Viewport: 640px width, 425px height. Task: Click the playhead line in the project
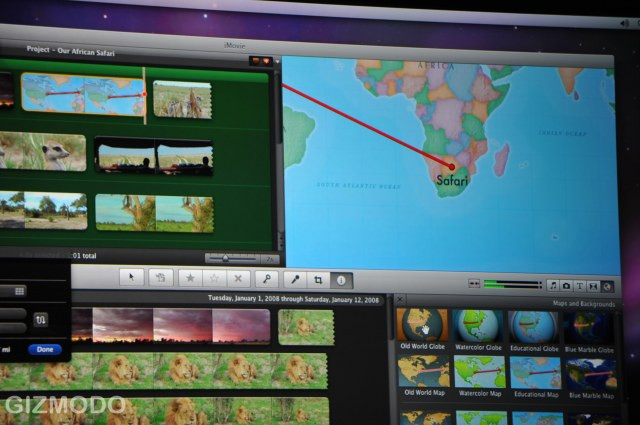pyautogui.click(x=144, y=96)
